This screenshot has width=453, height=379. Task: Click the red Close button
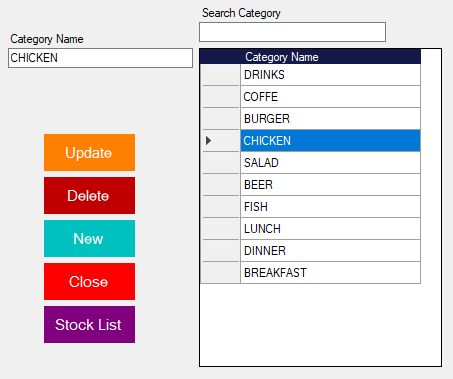[89, 282]
